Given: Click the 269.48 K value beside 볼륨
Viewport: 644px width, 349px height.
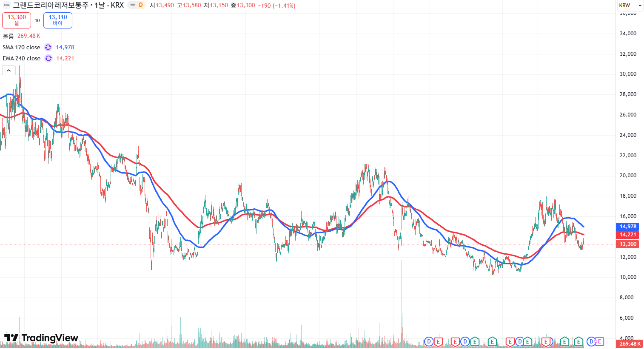Looking at the screenshot, I should (x=28, y=36).
